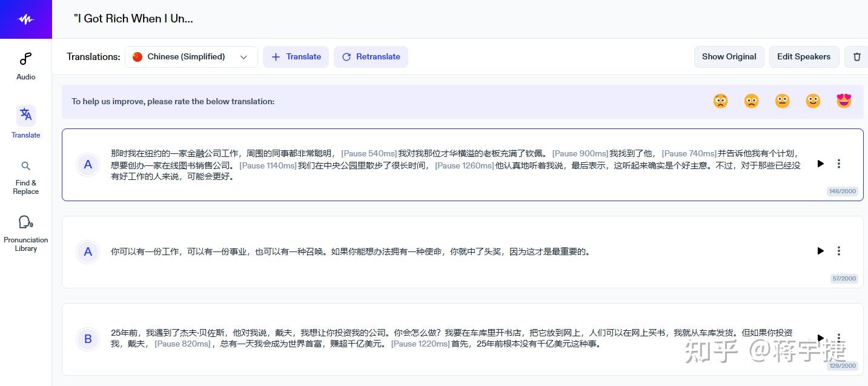The width and height of the screenshot is (868, 386).
Task: Click inside the second segment's translation text
Action: [x=351, y=251]
